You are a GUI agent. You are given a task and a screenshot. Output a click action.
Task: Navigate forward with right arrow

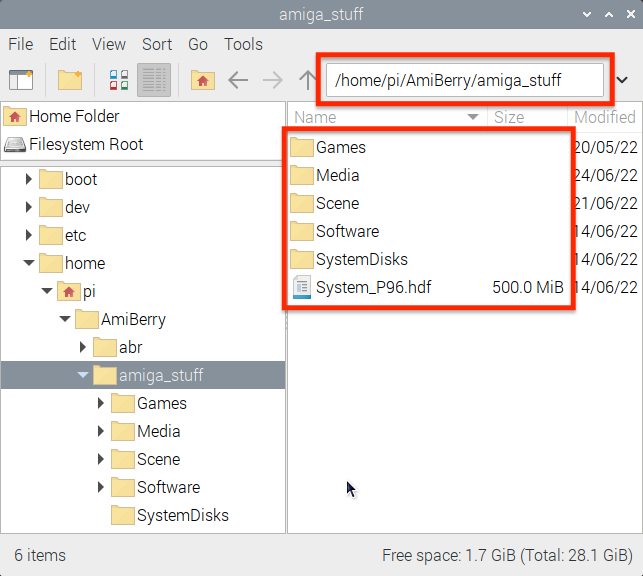click(x=273, y=80)
